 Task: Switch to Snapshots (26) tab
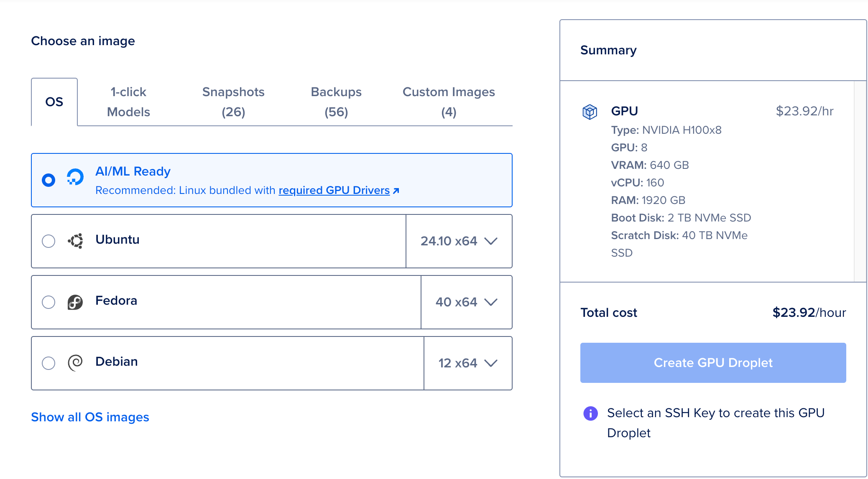coord(233,102)
